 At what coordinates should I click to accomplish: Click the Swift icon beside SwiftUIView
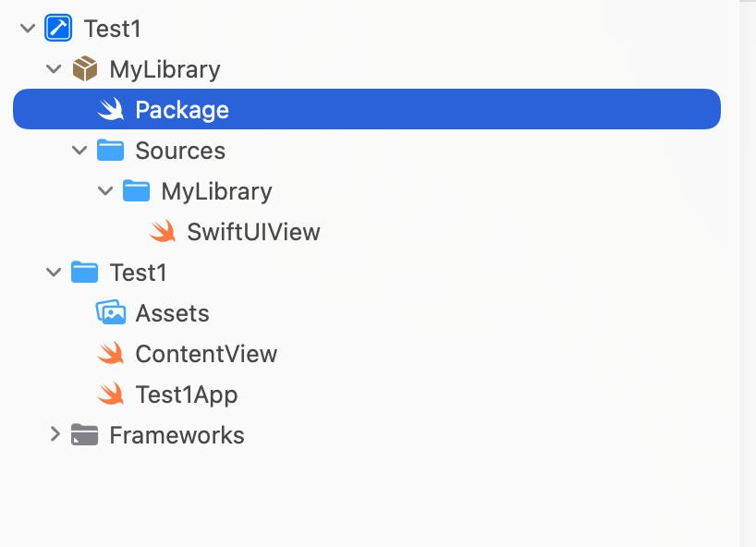163,232
